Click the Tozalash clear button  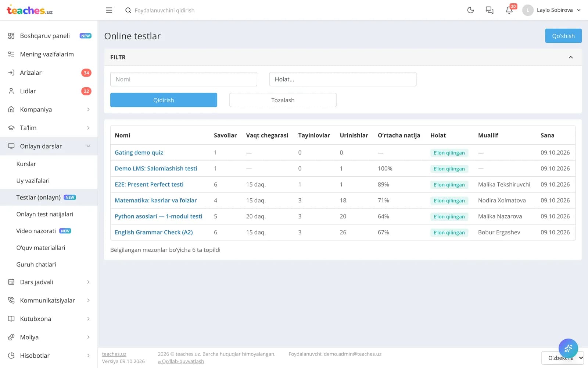tap(283, 100)
